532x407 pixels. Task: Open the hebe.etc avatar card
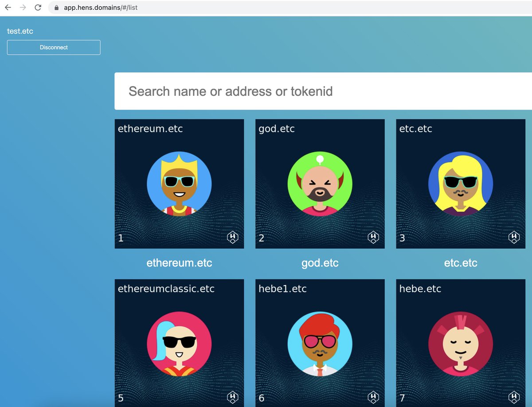pos(461,343)
